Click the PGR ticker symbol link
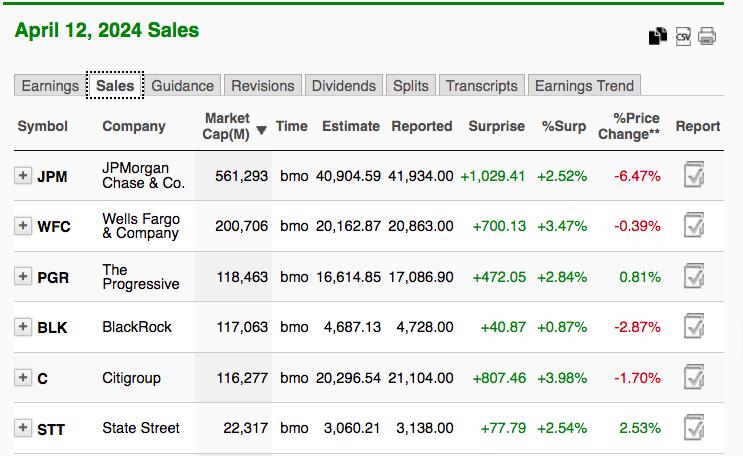Image resolution: width=743 pixels, height=456 pixels. pos(53,277)
